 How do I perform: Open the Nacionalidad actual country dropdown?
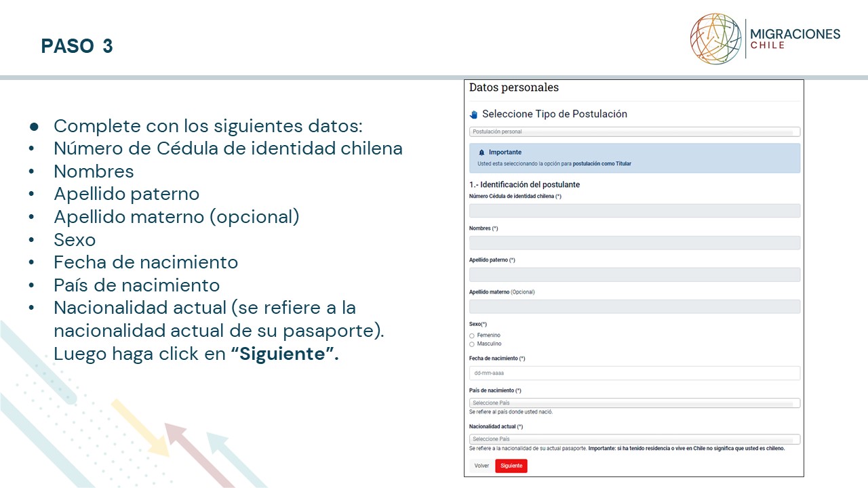pyautogui.click(x=635, y=439)
